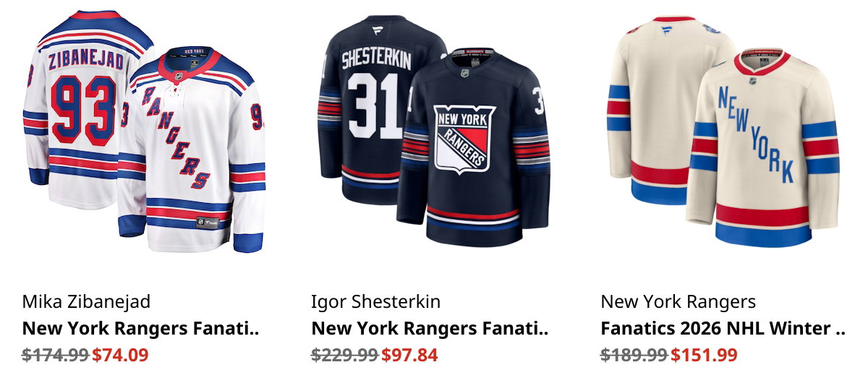Viewport: 868px width, 383px height.
Task: Click the Igor Shesterkin player name
Action: pyautogui.click(x=375, y=301)
